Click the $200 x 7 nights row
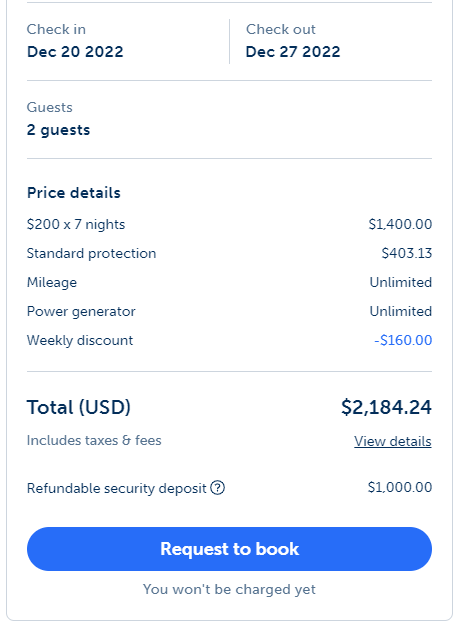 pyautogui.click(x=229, y=224)
